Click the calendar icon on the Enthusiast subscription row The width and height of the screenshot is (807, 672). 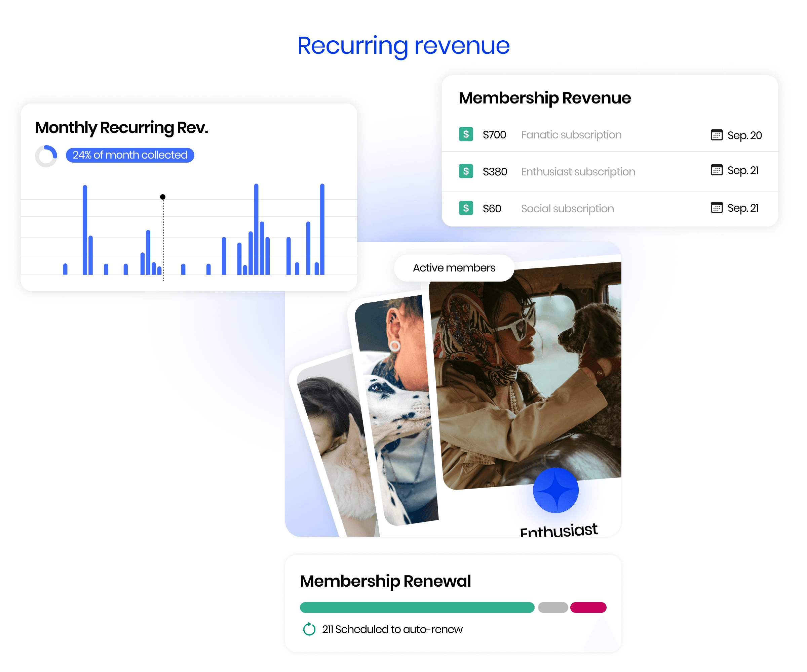pyautogui.click(x=716, y=170)
